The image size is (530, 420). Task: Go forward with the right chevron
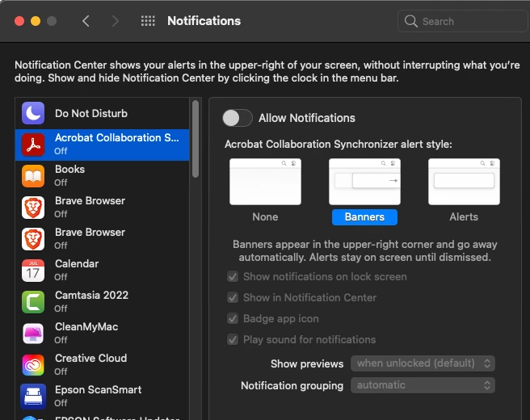coord(116,21)
